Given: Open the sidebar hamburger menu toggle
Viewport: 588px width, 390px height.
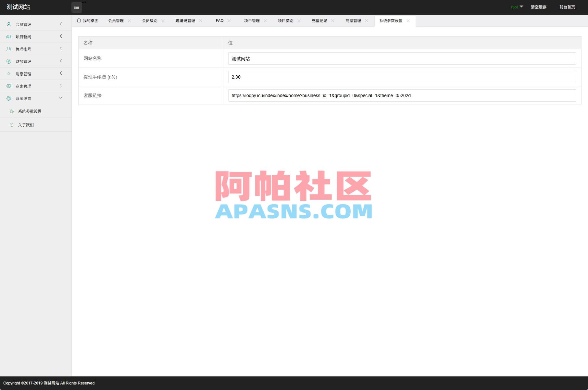Looking at the screenshot, I should (77, 7).
